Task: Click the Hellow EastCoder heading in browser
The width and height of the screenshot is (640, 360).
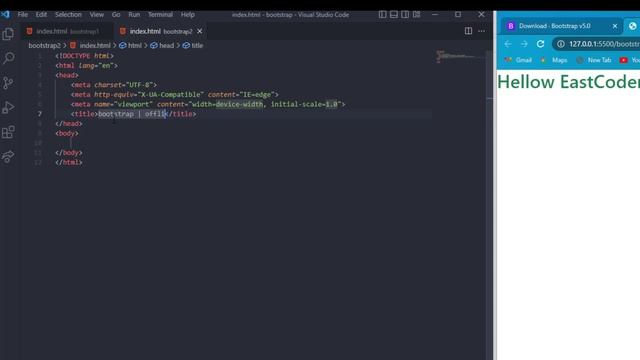Action: 569,82
